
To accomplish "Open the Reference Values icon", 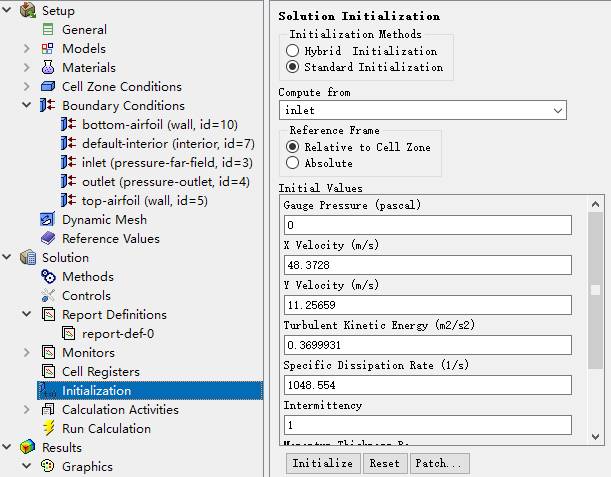I will [x=48, y=238].
